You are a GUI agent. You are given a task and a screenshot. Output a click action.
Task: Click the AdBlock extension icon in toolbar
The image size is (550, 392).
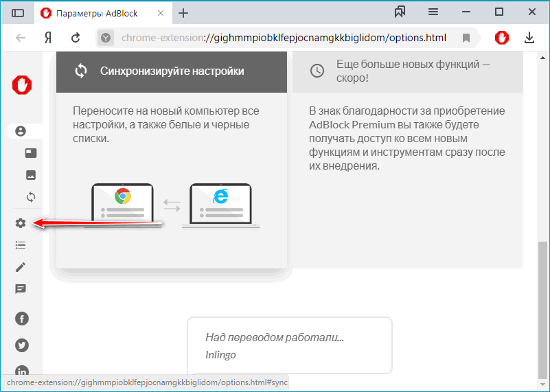[x=502, y=38]
